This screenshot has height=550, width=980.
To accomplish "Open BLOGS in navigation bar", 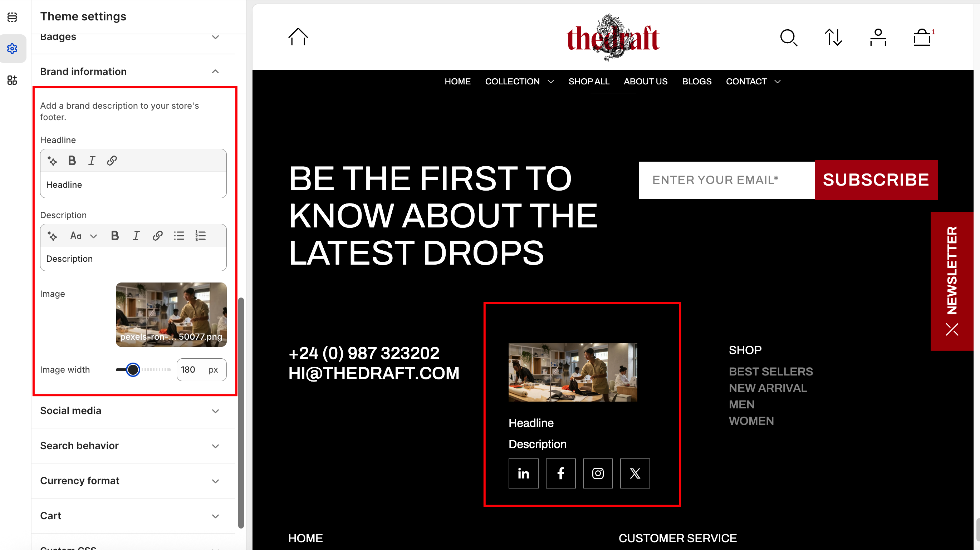I will tap(697, 82).
